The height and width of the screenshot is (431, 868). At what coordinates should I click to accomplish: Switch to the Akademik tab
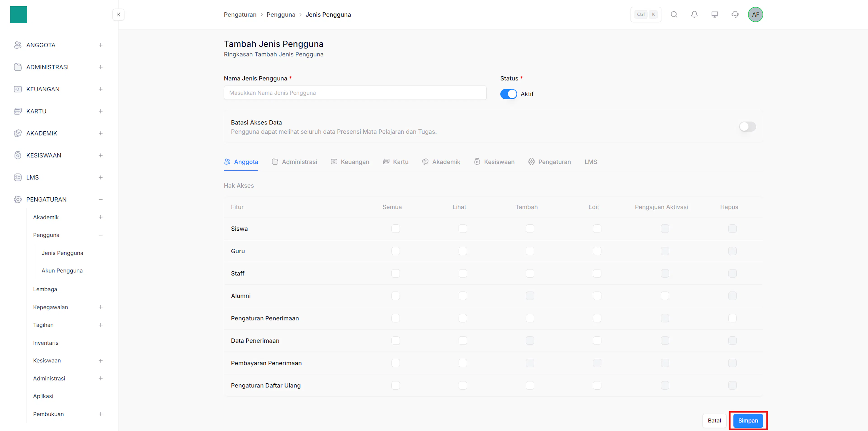441,162
